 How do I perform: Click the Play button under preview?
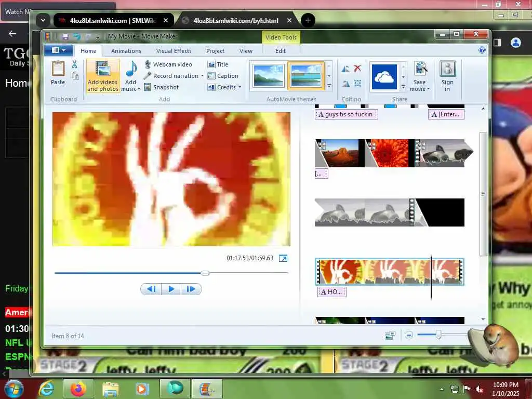pyautogui.click(x=171, y=289)
